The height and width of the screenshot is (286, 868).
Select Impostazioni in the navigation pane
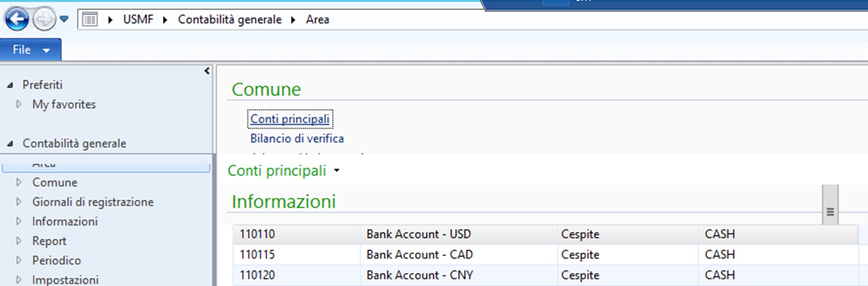coord(65,280)
